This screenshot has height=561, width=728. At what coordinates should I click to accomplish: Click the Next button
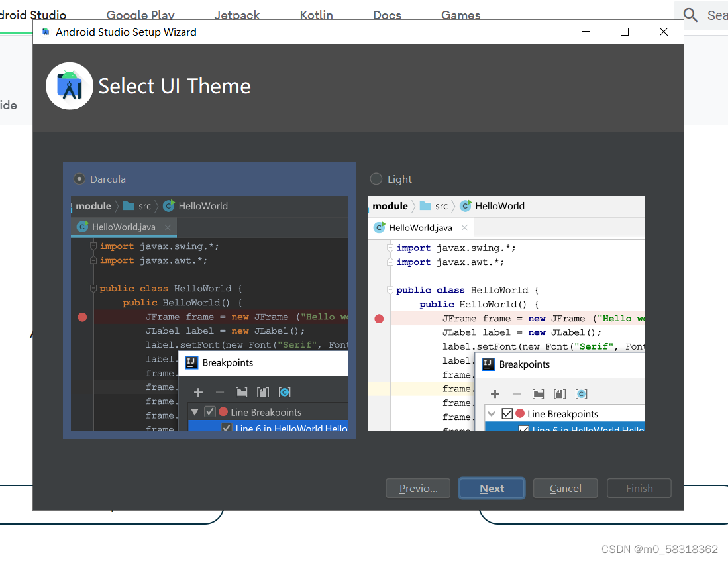click(492, 488)
